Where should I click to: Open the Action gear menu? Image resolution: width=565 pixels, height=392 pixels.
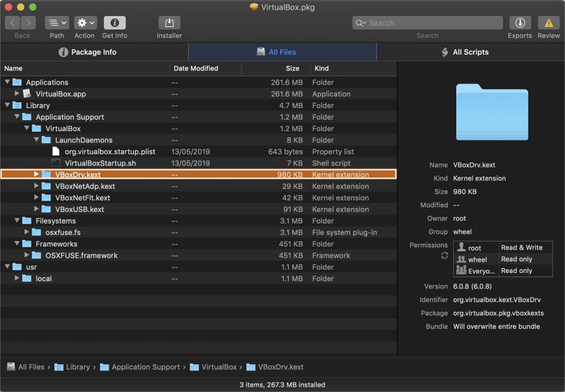(85, 24)
